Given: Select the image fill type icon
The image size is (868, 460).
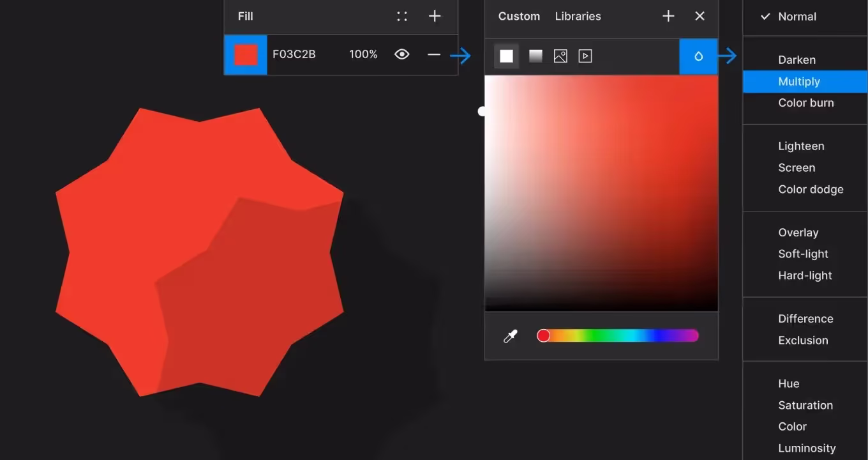Looking at the screenshot, I should click(560, 56).
